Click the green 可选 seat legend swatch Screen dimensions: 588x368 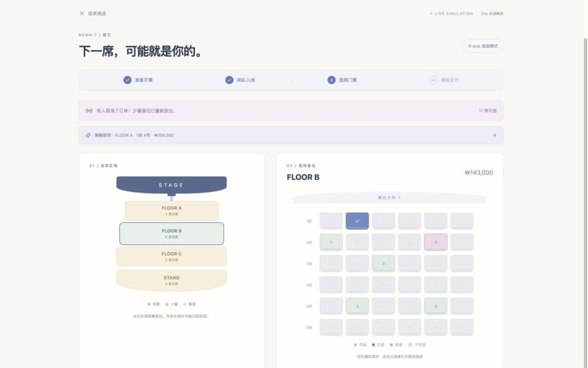(x=356, y=345)
